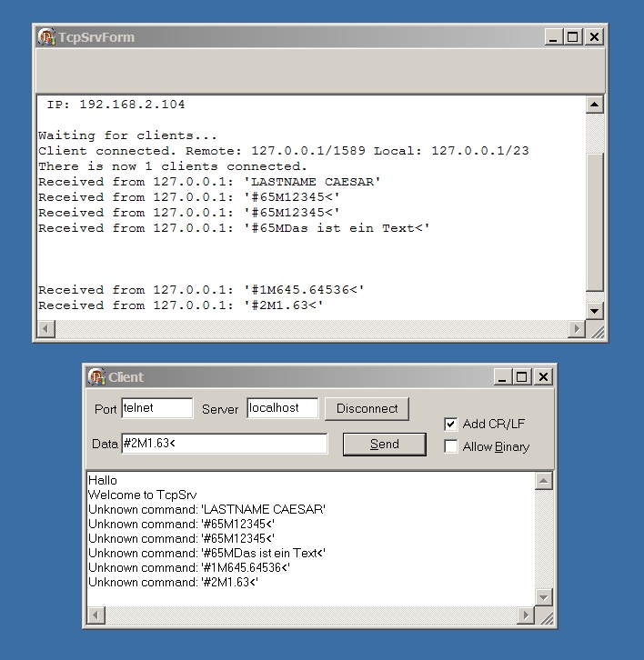Close the Client window
Viewport: 644px width, 660px height.
tap(543, 376)
